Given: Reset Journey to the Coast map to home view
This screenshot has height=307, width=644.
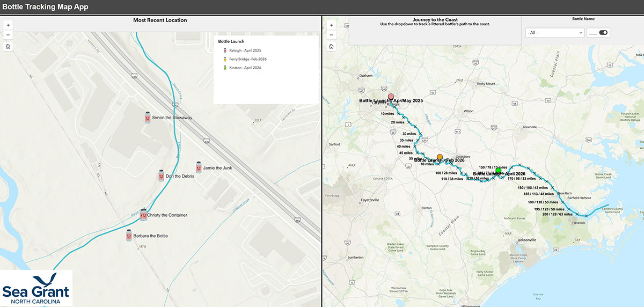Looking at the screenshot, I should click(331, 47).
